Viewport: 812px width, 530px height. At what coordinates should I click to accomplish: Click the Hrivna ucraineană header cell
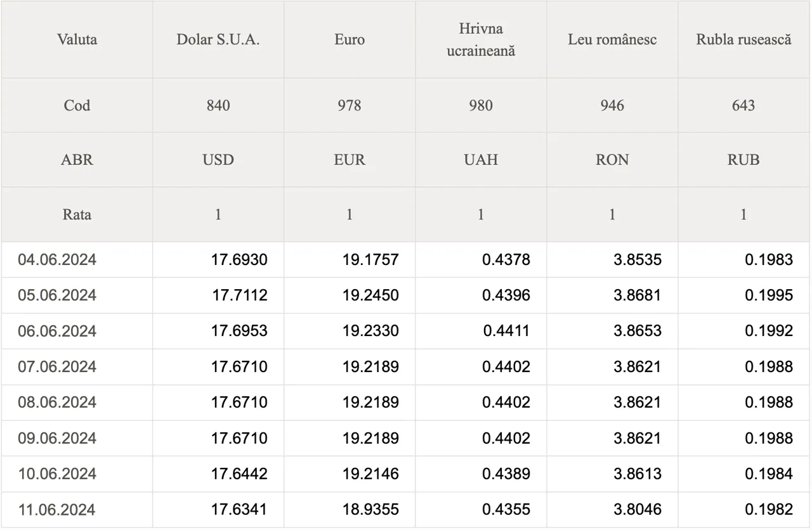481,39
